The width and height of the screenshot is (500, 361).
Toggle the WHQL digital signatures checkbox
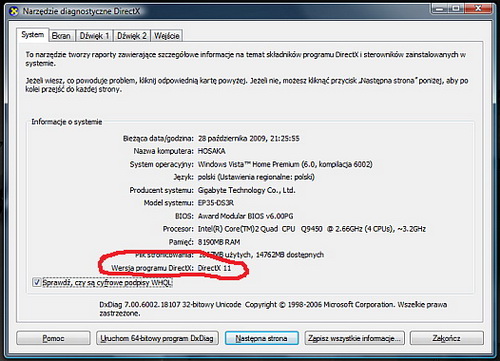click(36, 282)
